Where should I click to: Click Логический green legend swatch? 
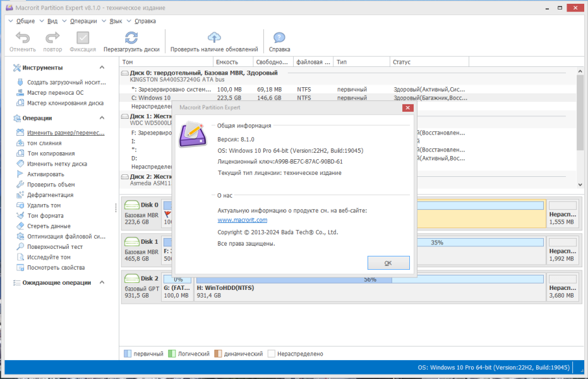pyautogui.click(x=172, y=354)
